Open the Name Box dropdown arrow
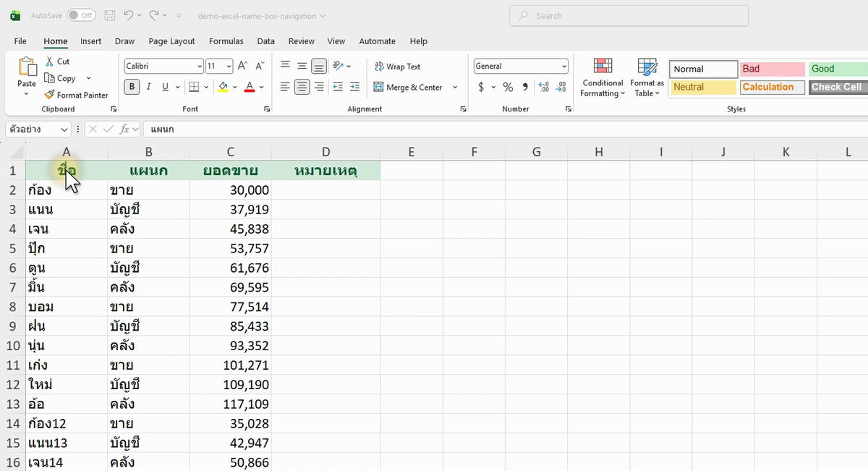This screenshot has height=471, width=868. coord(64,130)
